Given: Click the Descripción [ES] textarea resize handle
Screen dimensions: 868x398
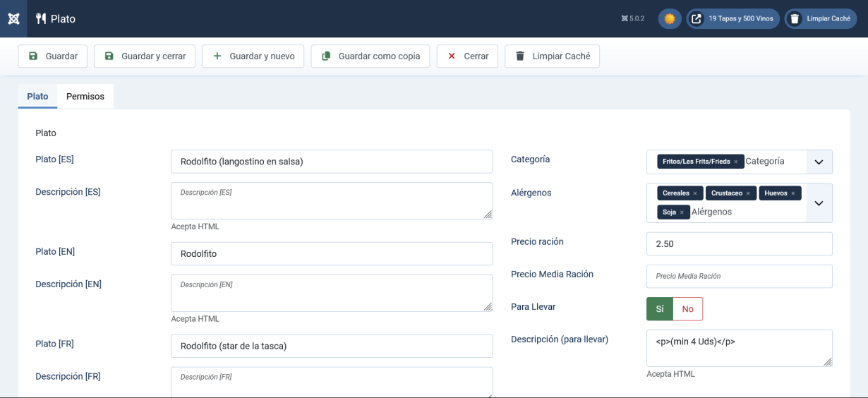Looking at the screenshot, I should (488, 215).
